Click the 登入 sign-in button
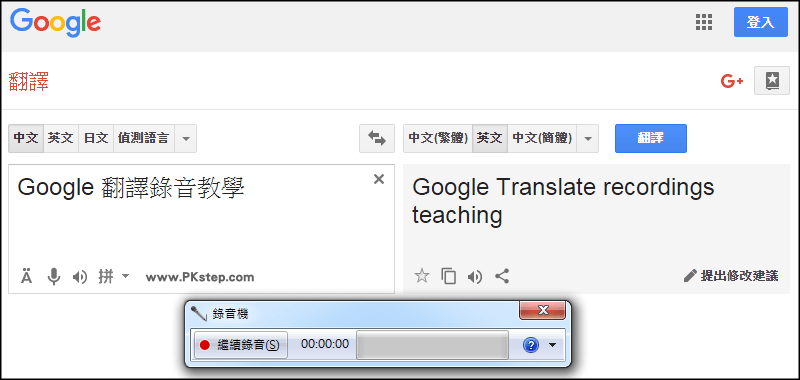 pos(761,22)
